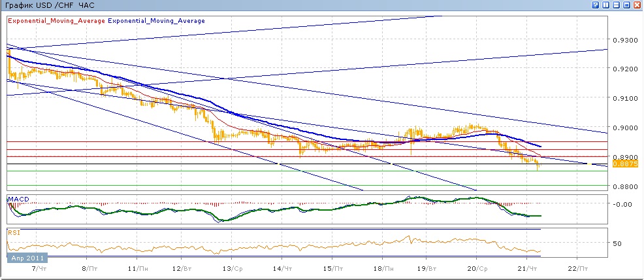Click the 0.9300 price level on the axis
Screen dimensions: 644x280
(624, 41)
